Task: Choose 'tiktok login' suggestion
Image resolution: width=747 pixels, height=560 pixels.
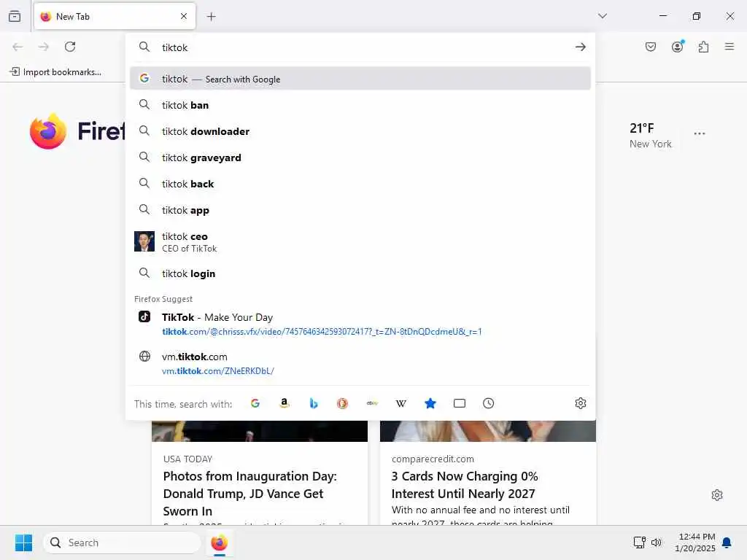Action: tap(360, 273)
